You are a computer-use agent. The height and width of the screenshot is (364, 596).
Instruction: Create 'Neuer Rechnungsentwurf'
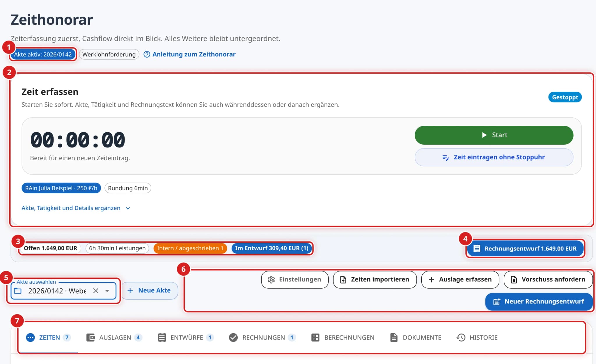[539, 302]
